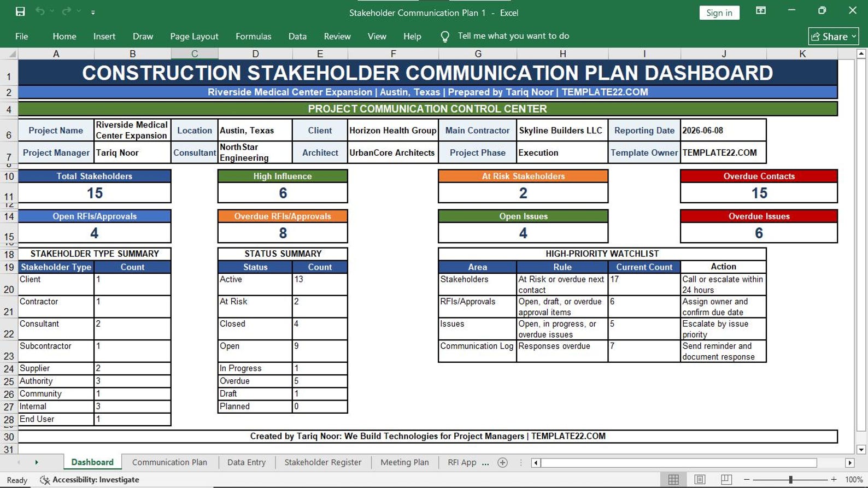Open the Help ribbon tab

click(412, 36)
